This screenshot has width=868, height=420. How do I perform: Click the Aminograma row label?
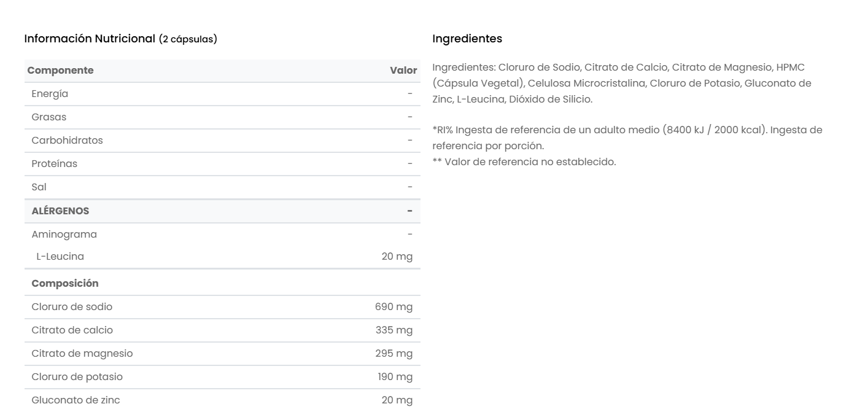(x=64, y=234)
